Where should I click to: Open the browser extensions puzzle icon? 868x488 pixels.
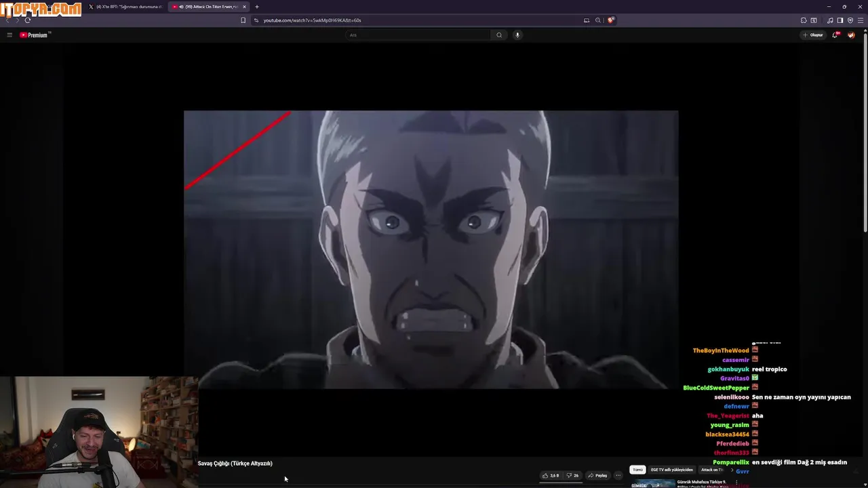pyautogui.click(x=804, y=20)
